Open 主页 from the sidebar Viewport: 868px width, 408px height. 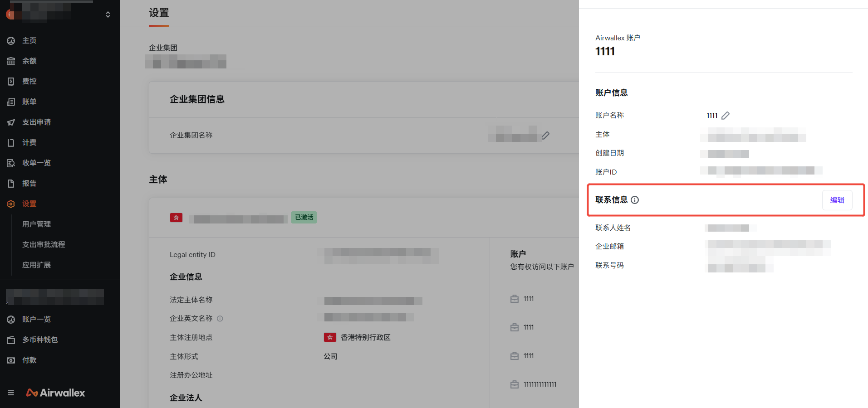point(29,41)
